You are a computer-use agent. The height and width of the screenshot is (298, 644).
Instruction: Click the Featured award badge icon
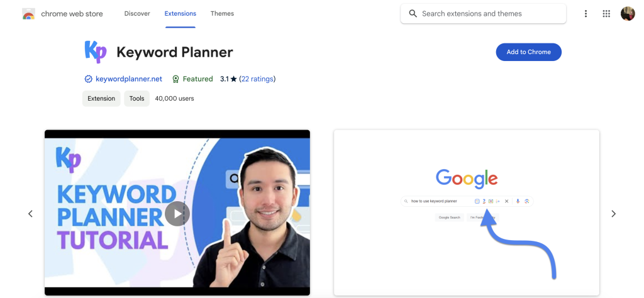176,79
